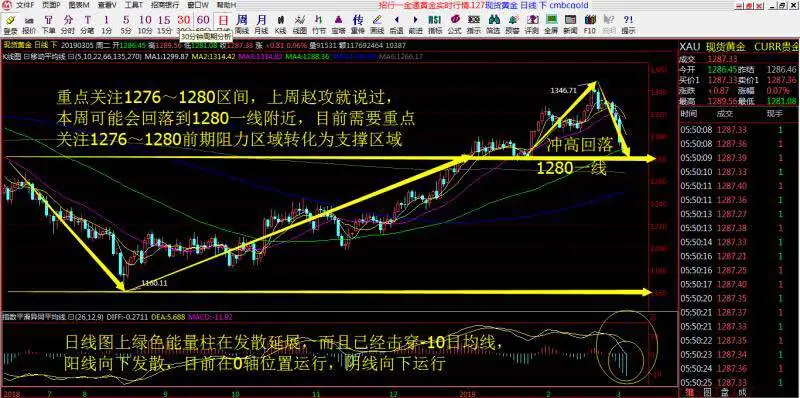Switch to 月线 monthly chart icon
The image size is (800, 398).
261,23
